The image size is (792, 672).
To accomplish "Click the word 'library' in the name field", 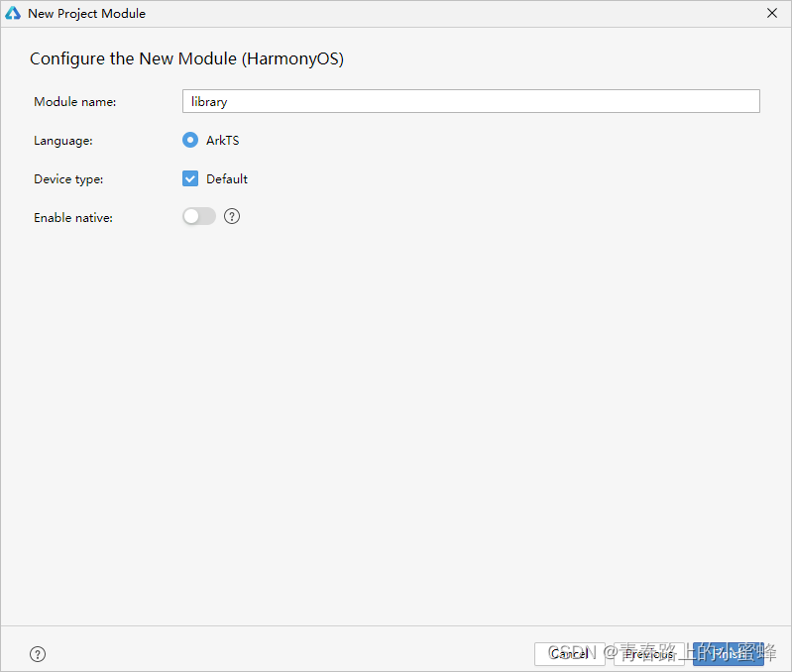I will (x=209, y=102).
